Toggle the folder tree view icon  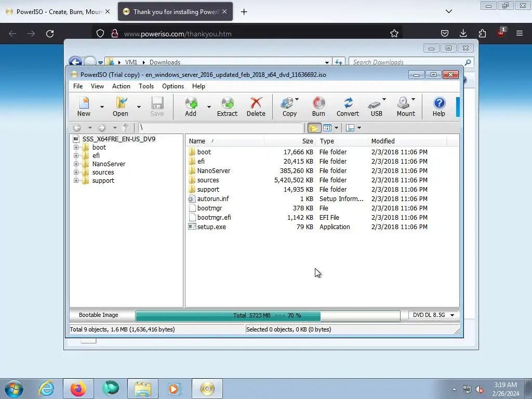click(314, 128)
